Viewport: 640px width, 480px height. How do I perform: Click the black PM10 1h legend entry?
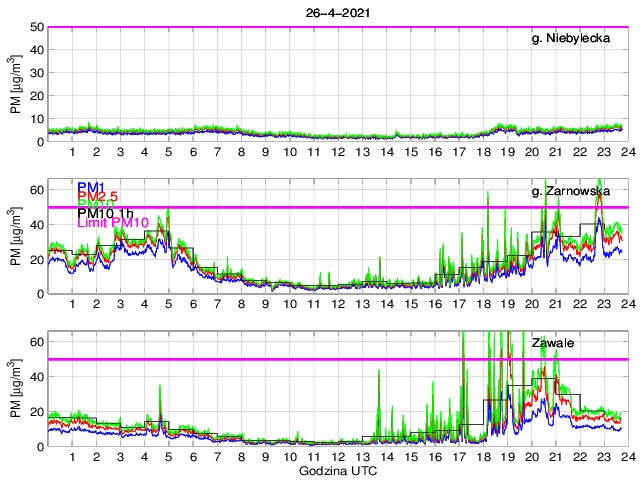pos(108,212)
